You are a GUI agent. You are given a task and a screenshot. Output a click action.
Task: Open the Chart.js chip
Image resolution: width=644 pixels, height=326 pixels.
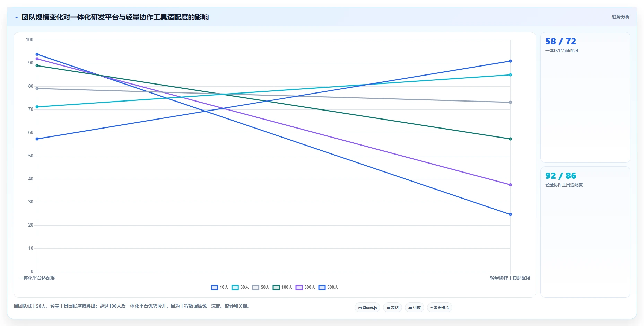(x=367, y=308)
